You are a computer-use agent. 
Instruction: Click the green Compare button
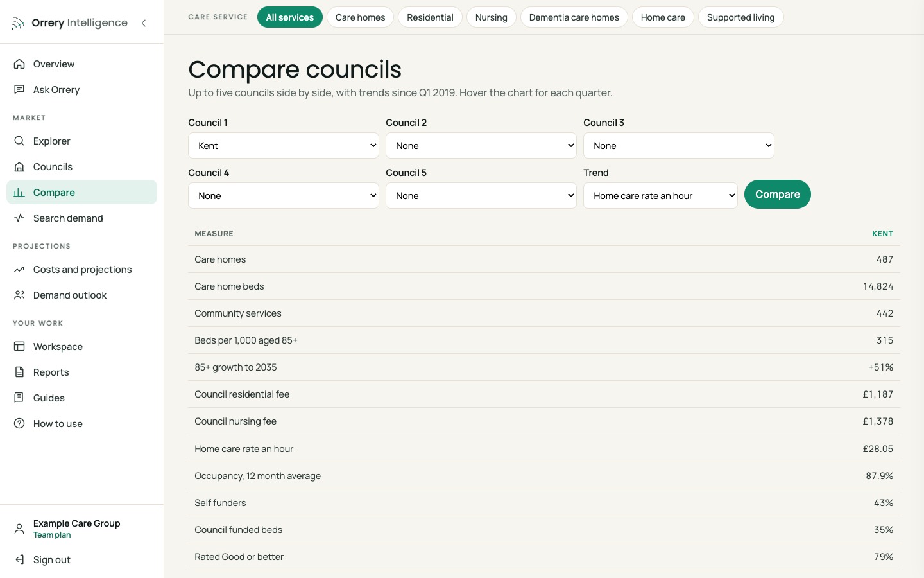pyautogui.click(x=778, y=195)
